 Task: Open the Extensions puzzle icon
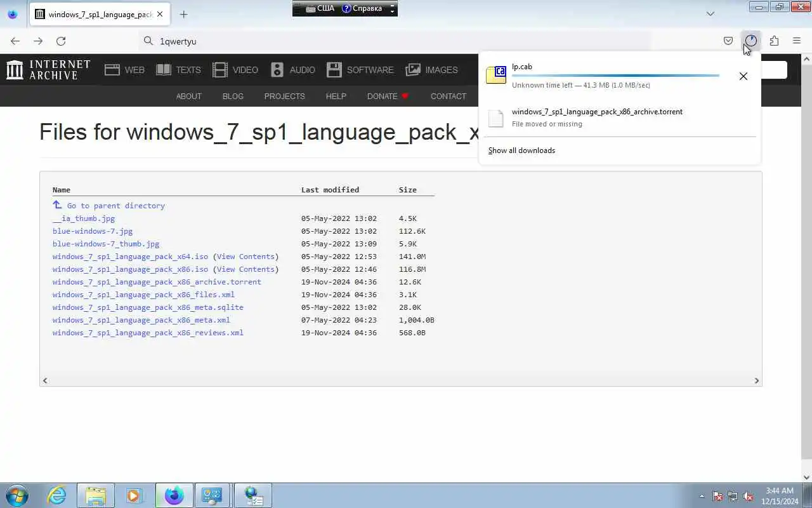pyautogui.click(x=774, y=41)
